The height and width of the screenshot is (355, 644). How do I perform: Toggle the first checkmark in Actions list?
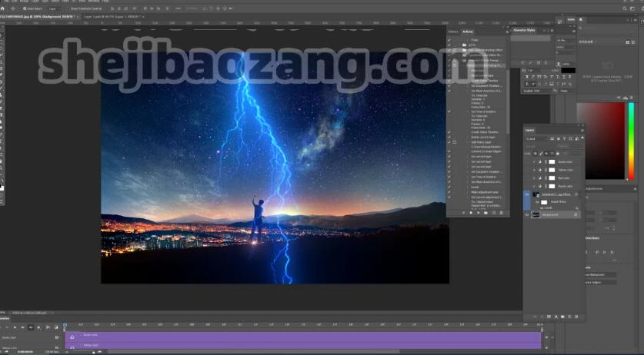coord(449,40)
